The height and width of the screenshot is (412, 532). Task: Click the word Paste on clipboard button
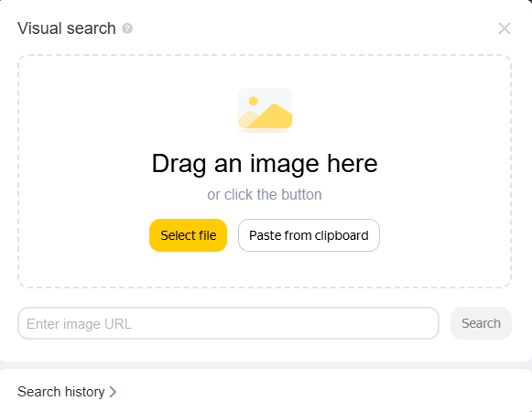pos(264,235)
